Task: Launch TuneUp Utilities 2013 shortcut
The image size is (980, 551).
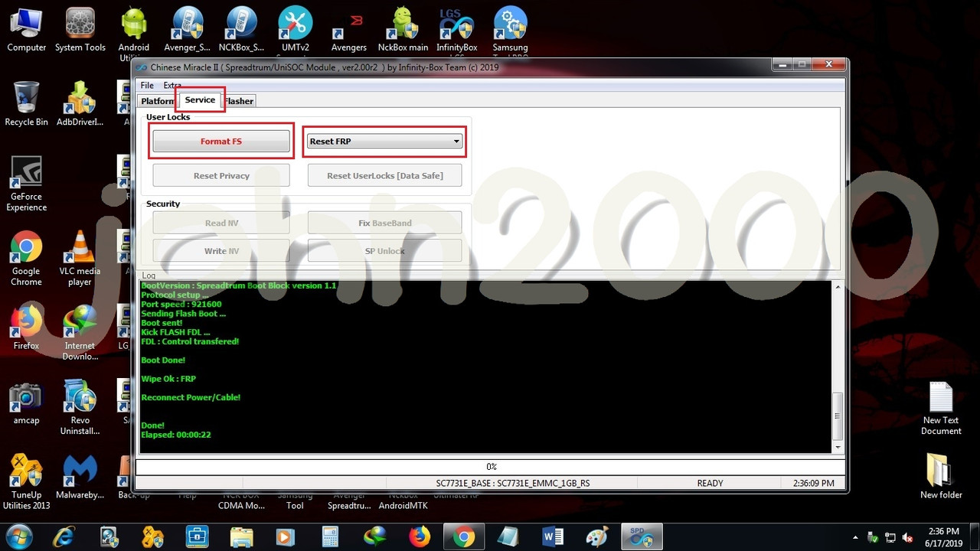Action: coord(26,482)
